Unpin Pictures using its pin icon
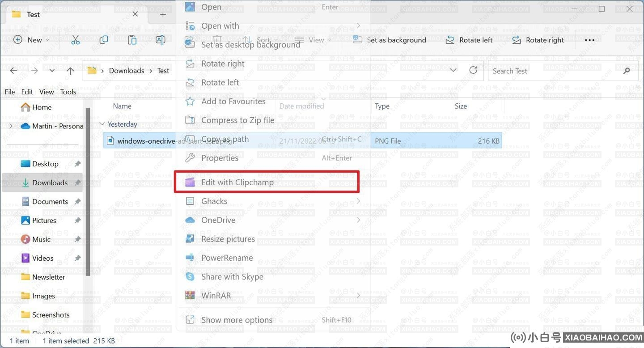Screen dimensions: 644x348 pyautogui.click(x=77, y=221)
